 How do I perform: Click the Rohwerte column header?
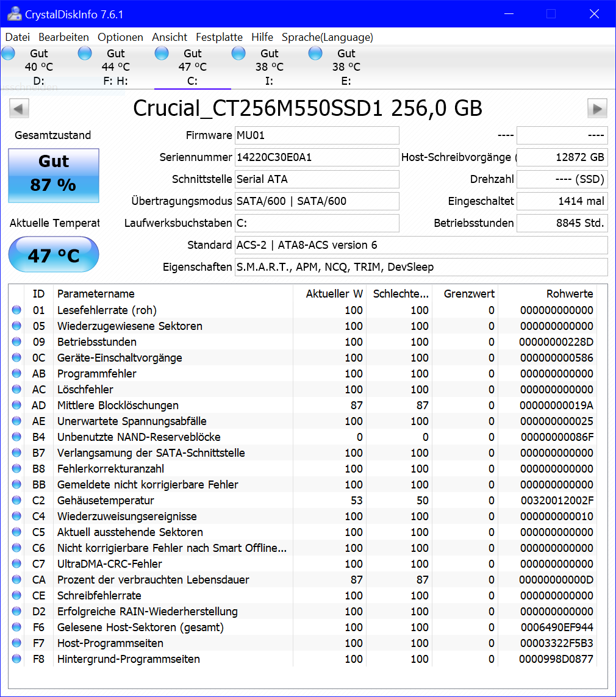pos(548,294)
